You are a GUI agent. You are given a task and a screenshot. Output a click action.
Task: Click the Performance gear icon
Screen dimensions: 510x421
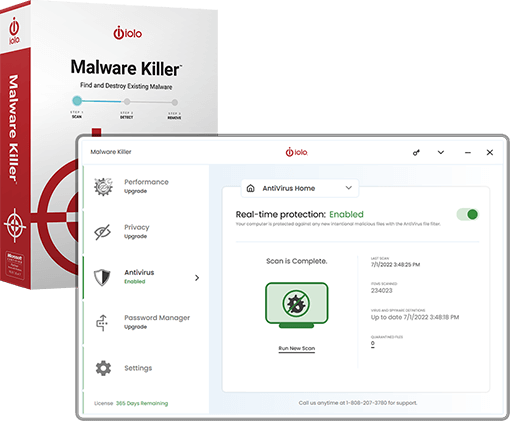pos(103,187)
